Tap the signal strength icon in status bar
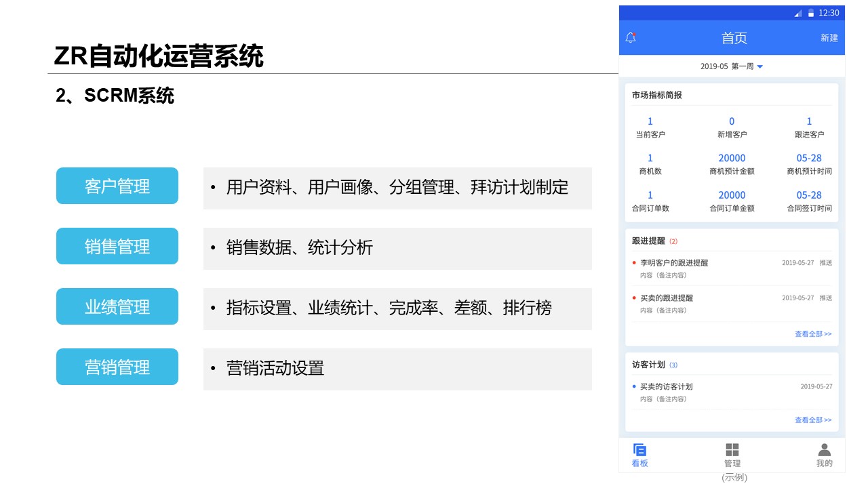This screenshot has width=868, height=488. (x=797, y=13)
